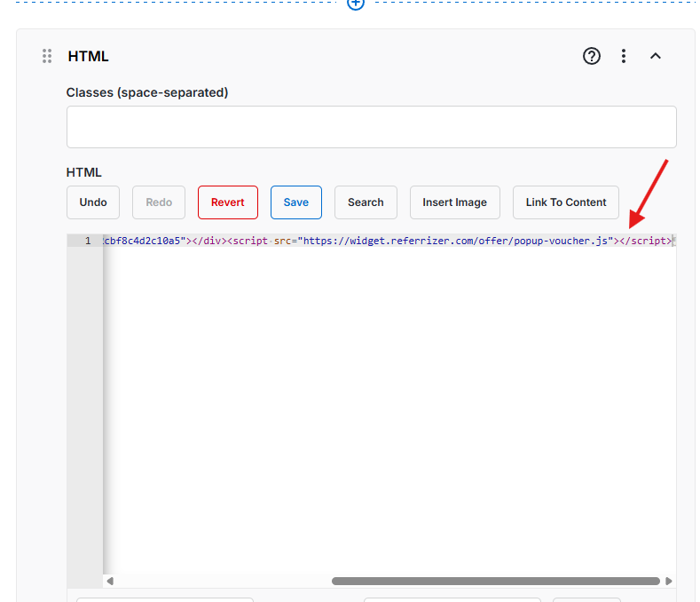Save the HTML code
Image resolution: width=700 pixels, height=602 pixels.
(x=295, y=202)
